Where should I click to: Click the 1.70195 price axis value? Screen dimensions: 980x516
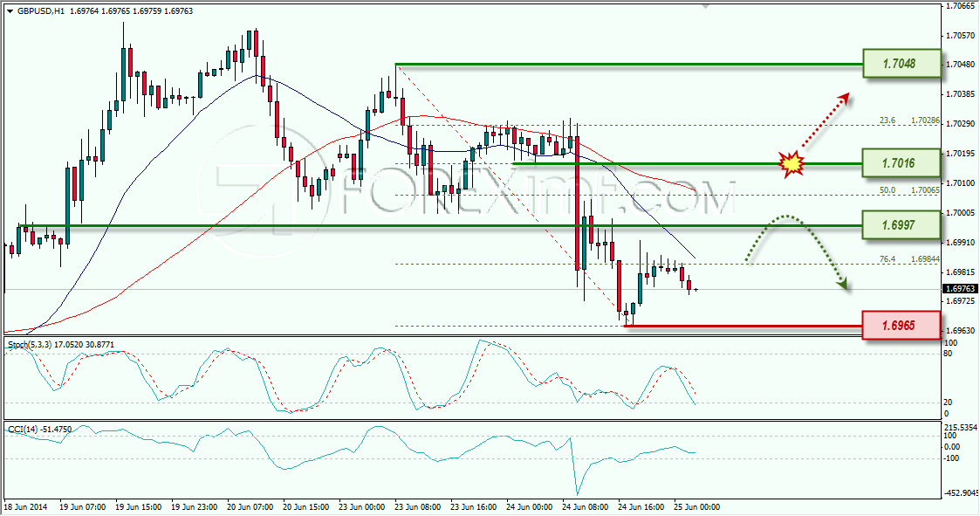click(x=962, y=154)
